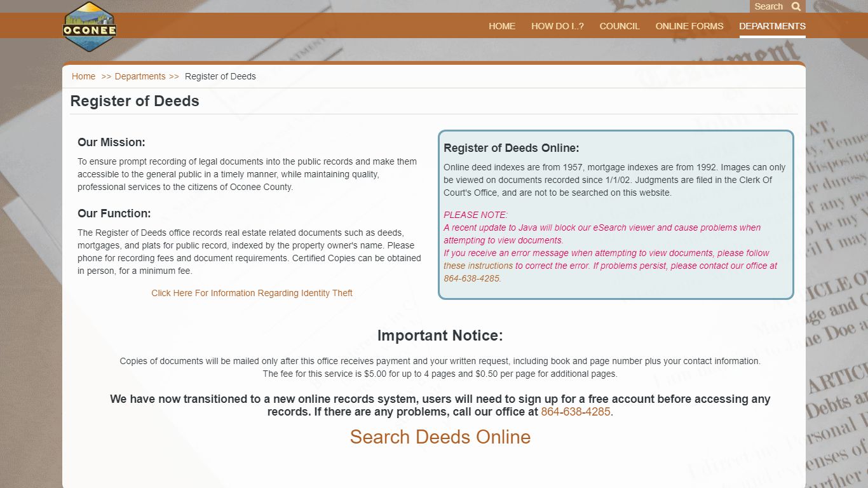Viewport: 868px width, 488px height.
Task: Open the DEPARTMENTS menu
Action: coord(772,26)
